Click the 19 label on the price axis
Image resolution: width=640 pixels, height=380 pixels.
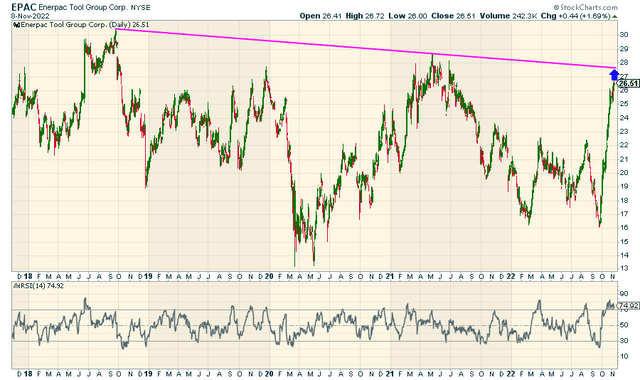(624, 186)
